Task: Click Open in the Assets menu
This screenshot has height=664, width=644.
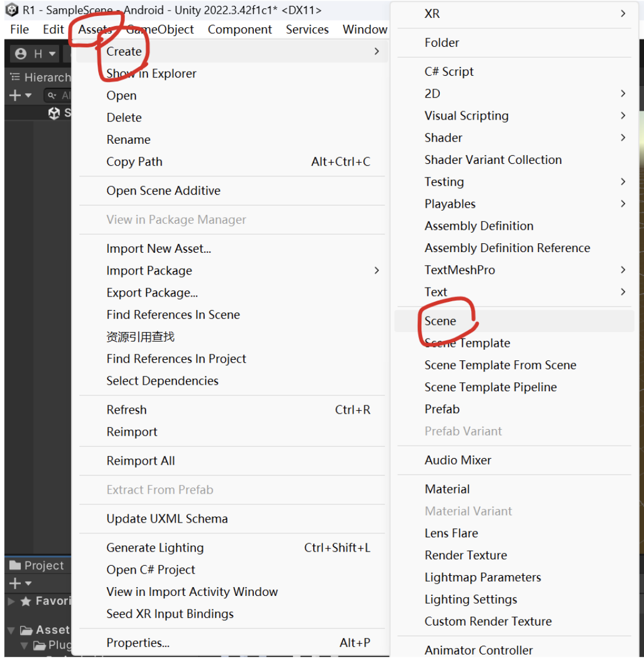Action: 232,96
